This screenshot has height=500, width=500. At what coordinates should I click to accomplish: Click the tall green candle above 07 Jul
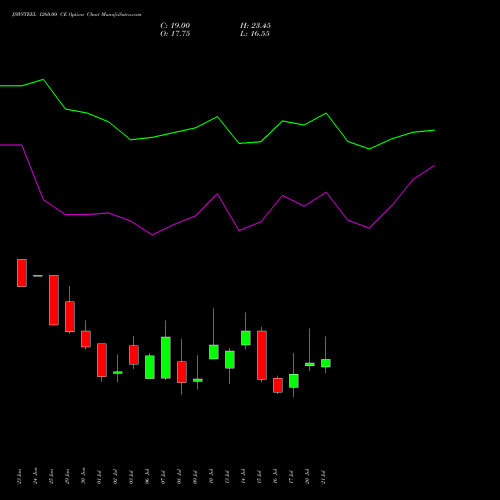pyautogui.click(x=166, y=358)
